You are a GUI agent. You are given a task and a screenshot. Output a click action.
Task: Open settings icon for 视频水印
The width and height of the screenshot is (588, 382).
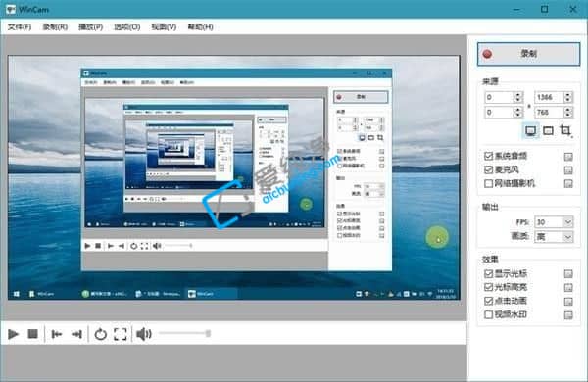pos(568,315)
